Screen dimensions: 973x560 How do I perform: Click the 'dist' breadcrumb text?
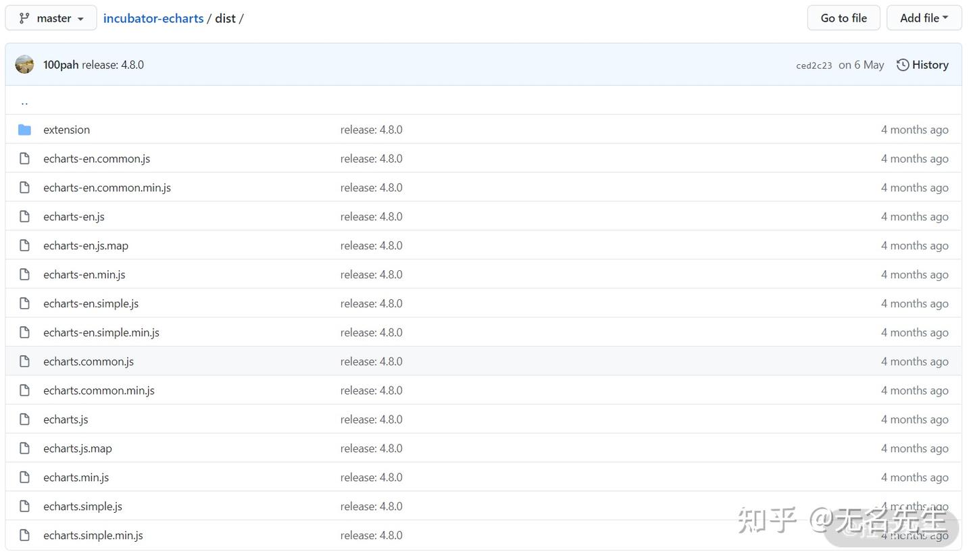[225, 18]
